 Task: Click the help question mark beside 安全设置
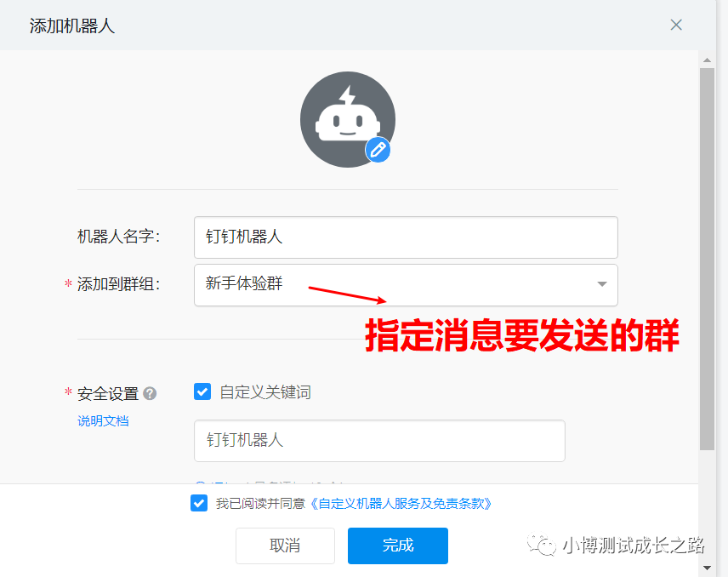pos(150,393)
